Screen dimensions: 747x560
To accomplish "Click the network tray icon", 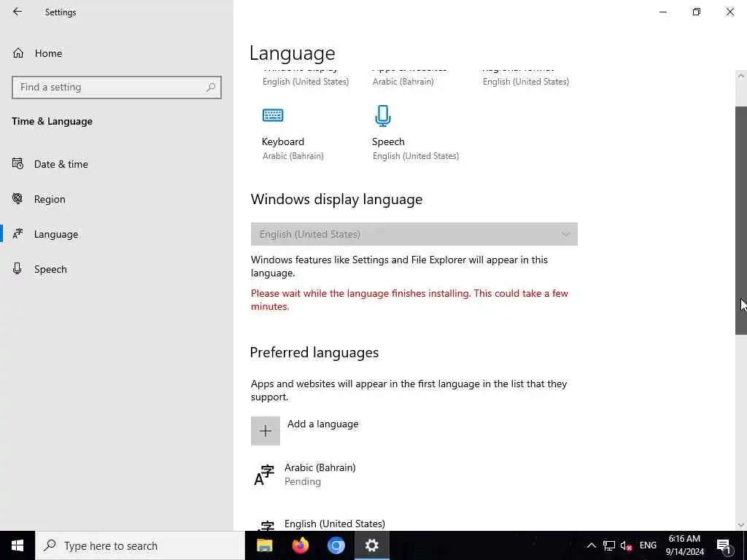I will click(609, 545).
